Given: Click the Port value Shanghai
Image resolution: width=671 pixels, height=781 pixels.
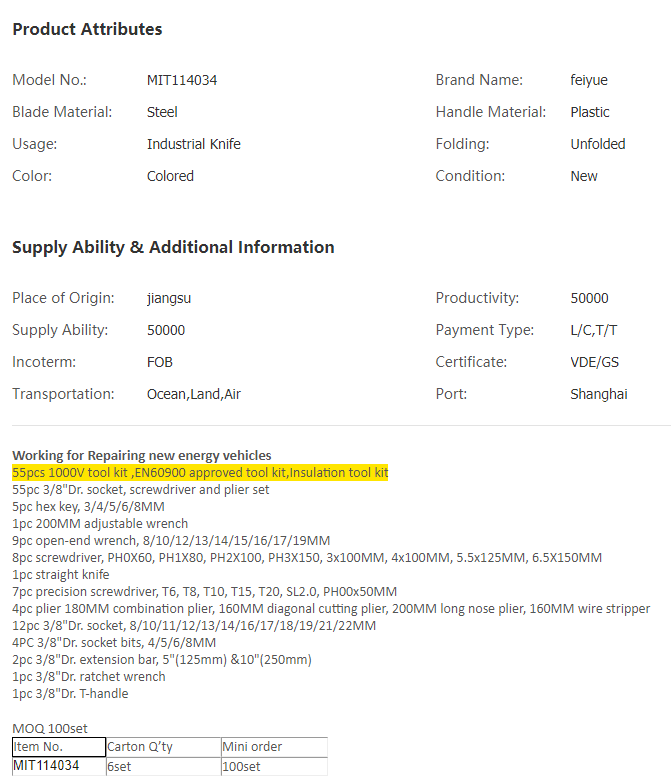Looking at the screenshot, I should pyautogui.click(x=599, y=394).
